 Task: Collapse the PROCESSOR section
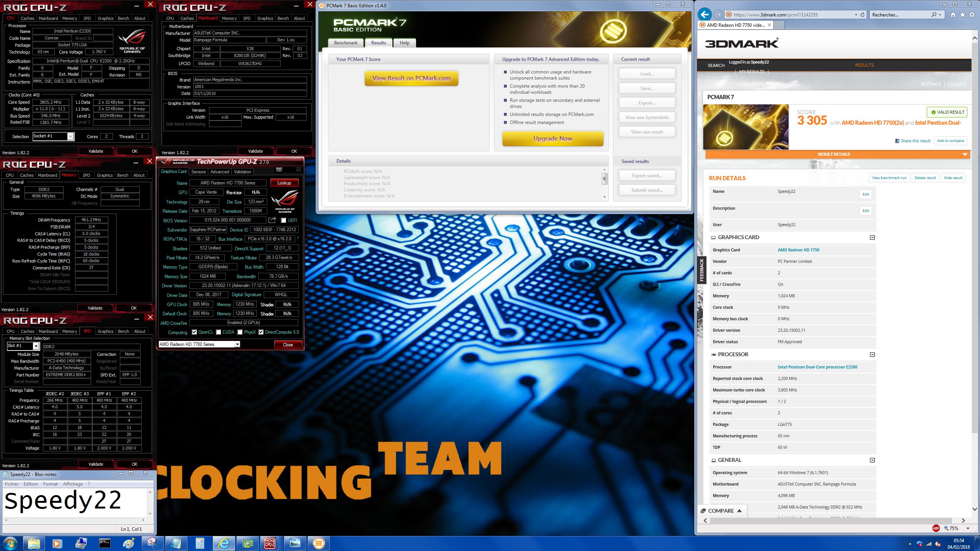click(872, 355)
